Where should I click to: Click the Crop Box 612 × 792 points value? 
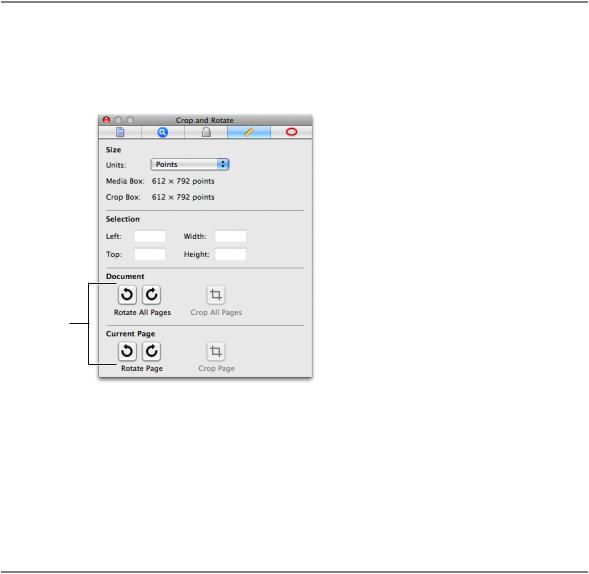(183, 197)
